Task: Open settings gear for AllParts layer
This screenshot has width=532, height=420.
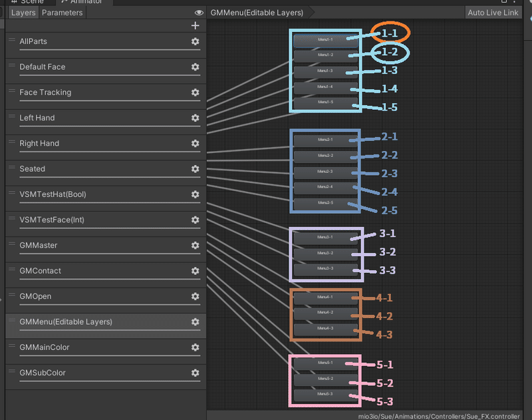Action: coord(195,41)
